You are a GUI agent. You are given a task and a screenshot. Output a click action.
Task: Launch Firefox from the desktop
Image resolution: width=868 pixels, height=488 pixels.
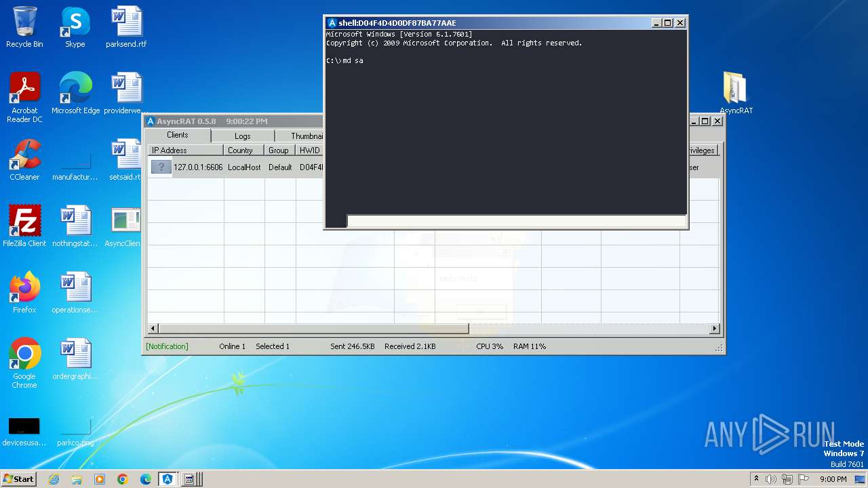coord(24,293)
